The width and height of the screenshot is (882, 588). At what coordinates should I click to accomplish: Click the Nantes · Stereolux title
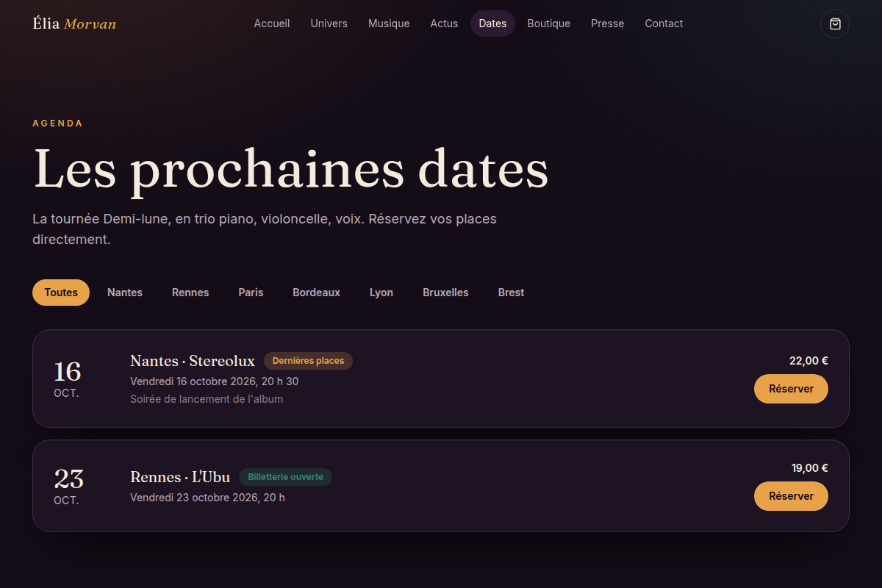pos(193,361)
